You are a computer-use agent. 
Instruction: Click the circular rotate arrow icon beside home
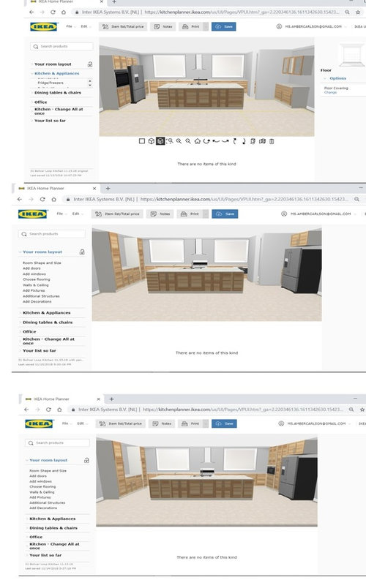206,141
